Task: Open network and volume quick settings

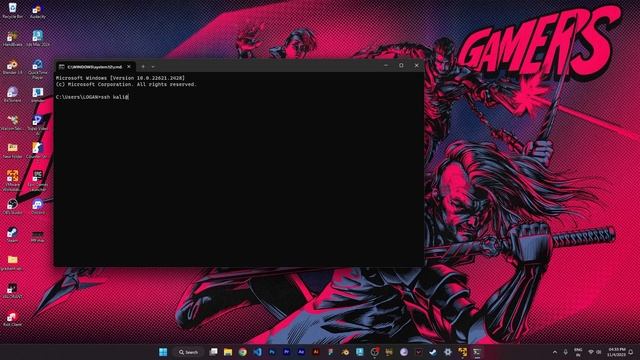Action: tap(595, 352)
